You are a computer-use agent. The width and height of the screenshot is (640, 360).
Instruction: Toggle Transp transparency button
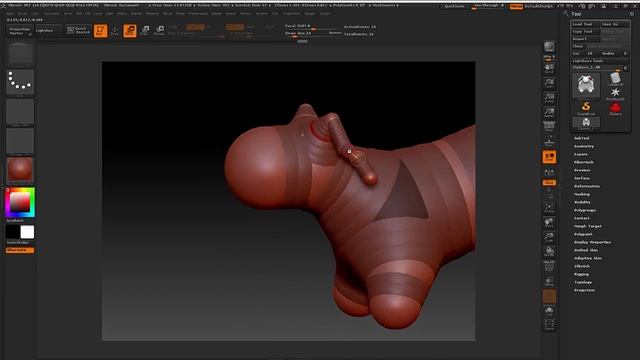(x=549, y=281)
